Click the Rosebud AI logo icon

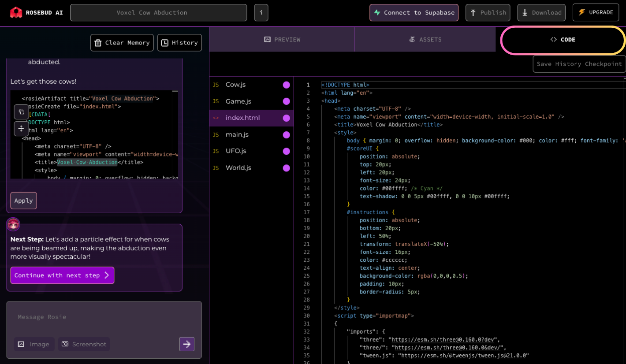click(16, 12)
